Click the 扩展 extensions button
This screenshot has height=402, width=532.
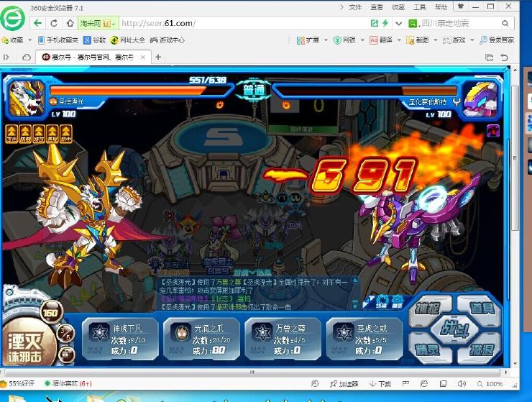pos(308,40)
